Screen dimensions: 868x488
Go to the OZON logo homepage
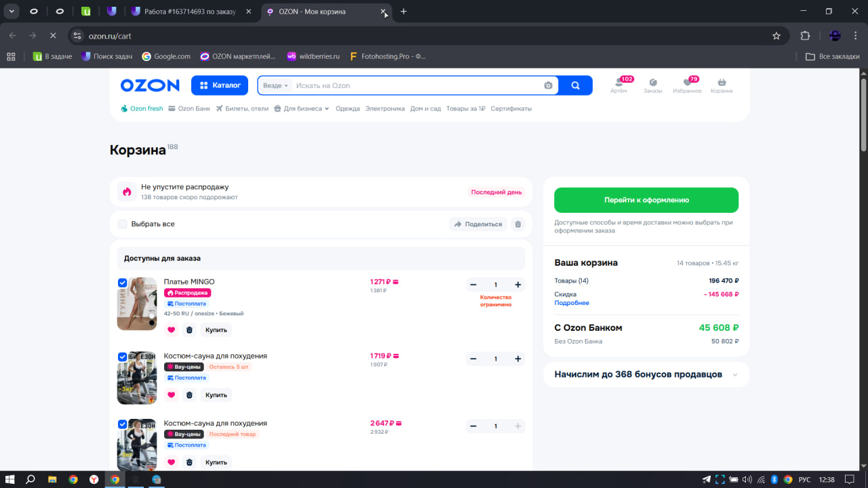click(x=150, y=85)
